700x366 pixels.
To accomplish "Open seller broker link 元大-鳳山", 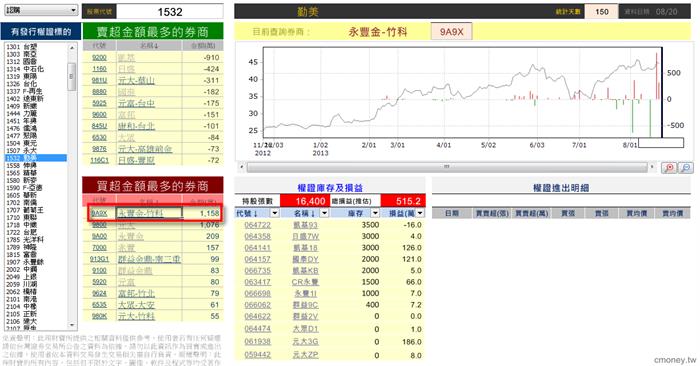I will tap(136, 80).
